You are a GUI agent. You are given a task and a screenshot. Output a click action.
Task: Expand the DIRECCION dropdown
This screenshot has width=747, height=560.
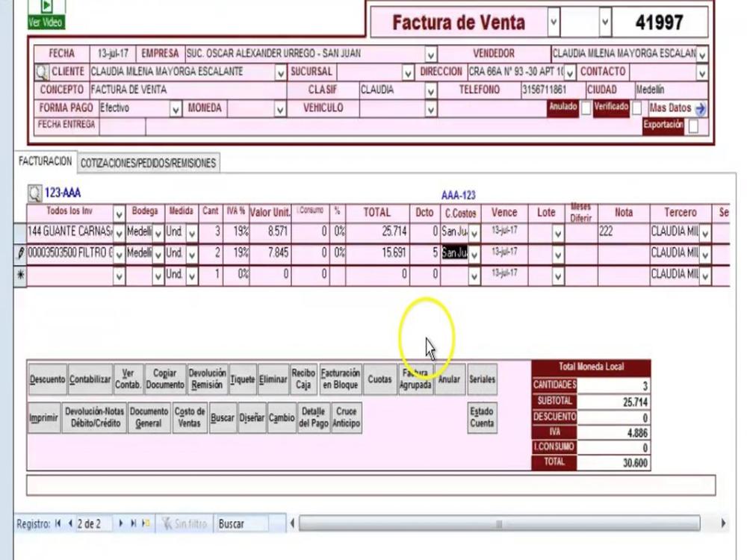point(570,72)
